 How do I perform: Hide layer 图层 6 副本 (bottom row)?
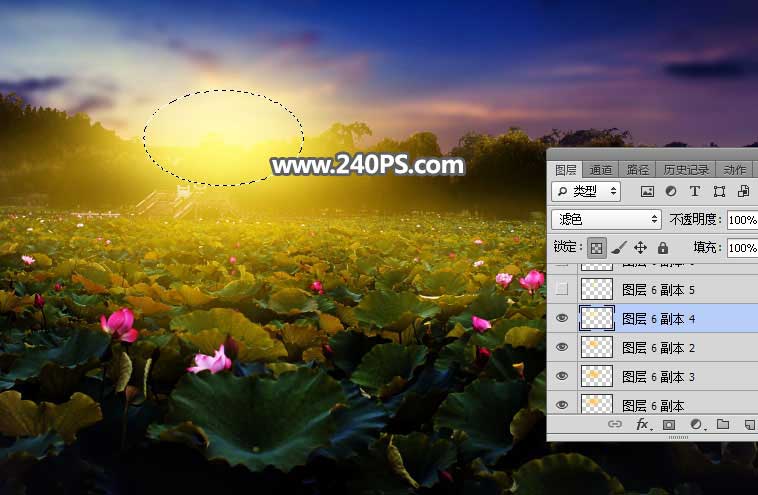pos(562,405)
